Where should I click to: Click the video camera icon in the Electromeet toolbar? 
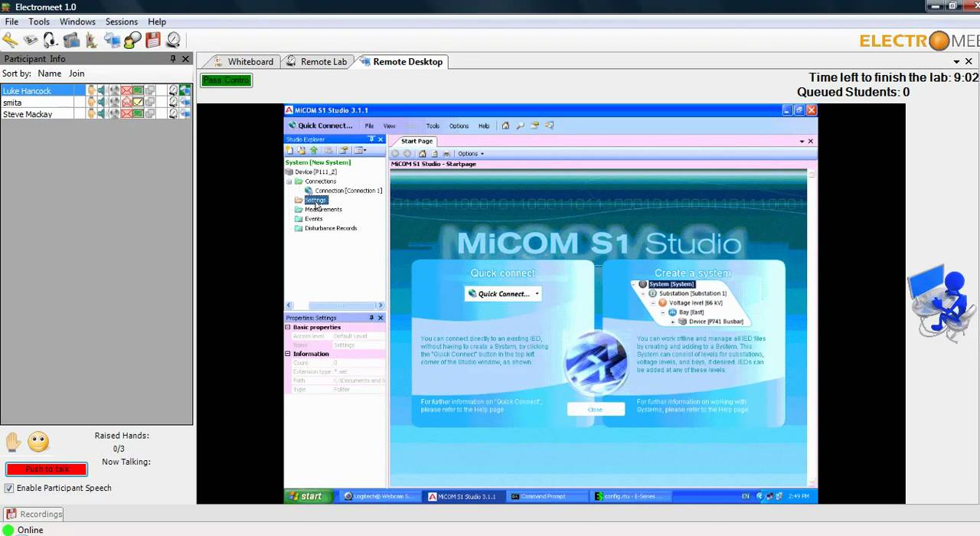[x=71, y=40]
